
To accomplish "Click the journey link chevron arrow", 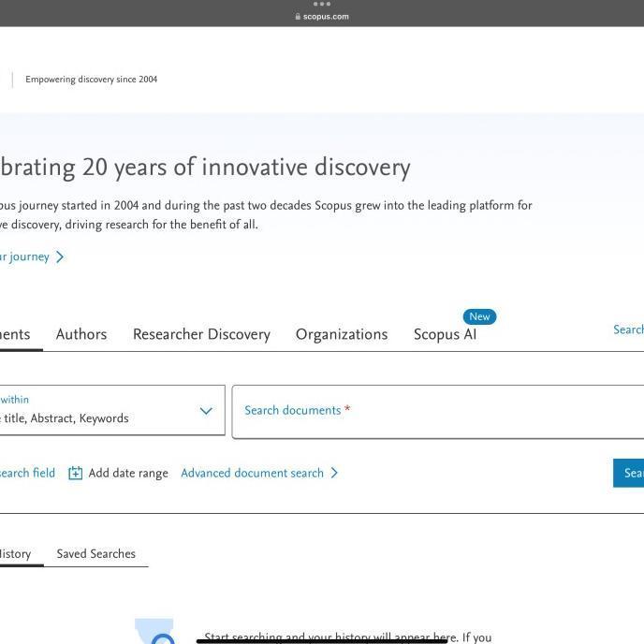I will [60, 257].
